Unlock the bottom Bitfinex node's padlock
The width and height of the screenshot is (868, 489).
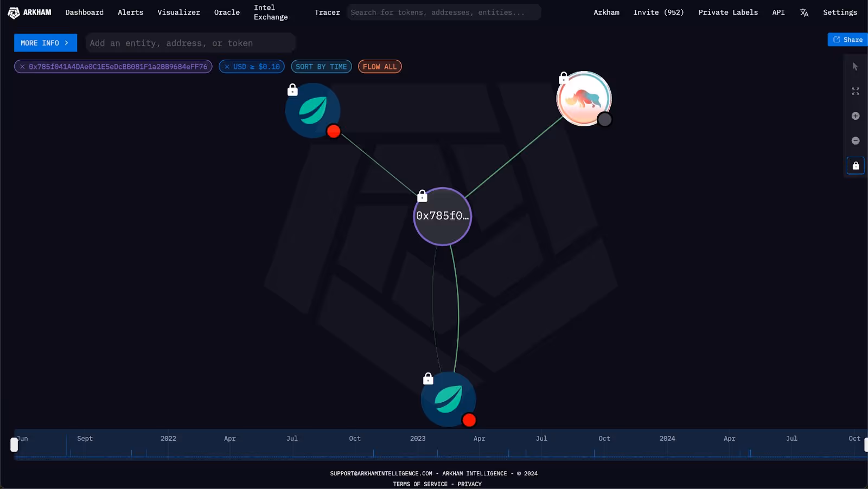tap(428, 378)
